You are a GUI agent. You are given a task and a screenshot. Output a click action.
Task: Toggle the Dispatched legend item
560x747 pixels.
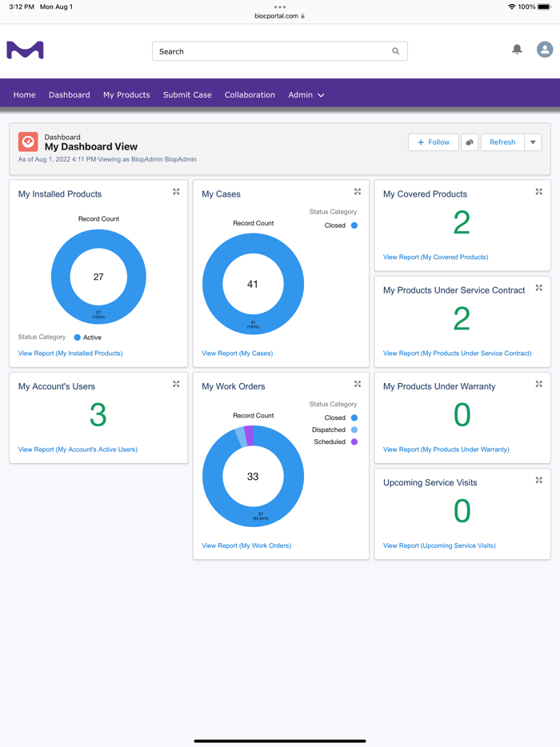coord(334,429)
